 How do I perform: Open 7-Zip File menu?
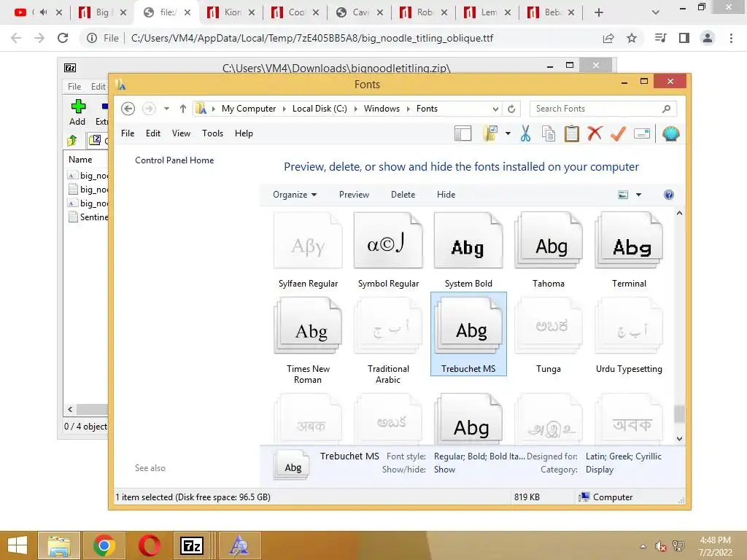click(74, 87)
